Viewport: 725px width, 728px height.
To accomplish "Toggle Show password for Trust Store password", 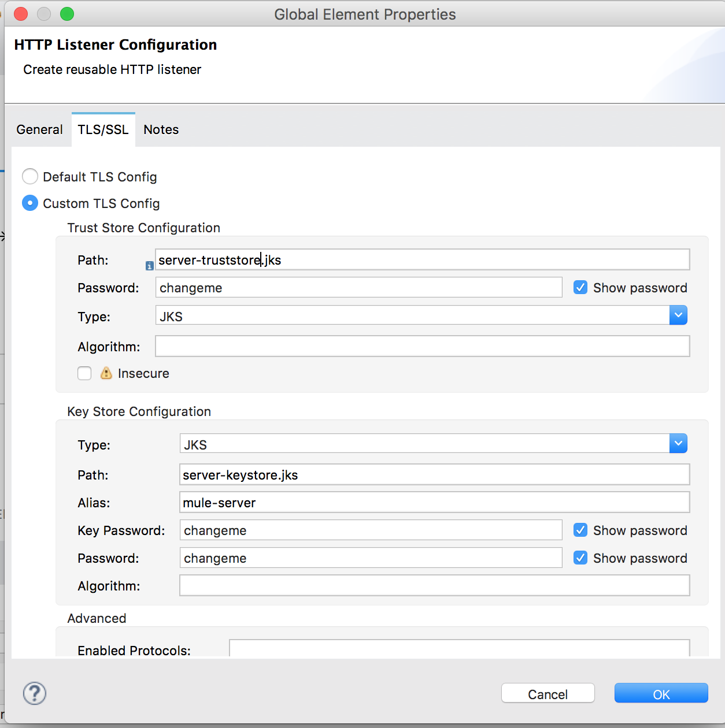I will [x=580, y=288].
